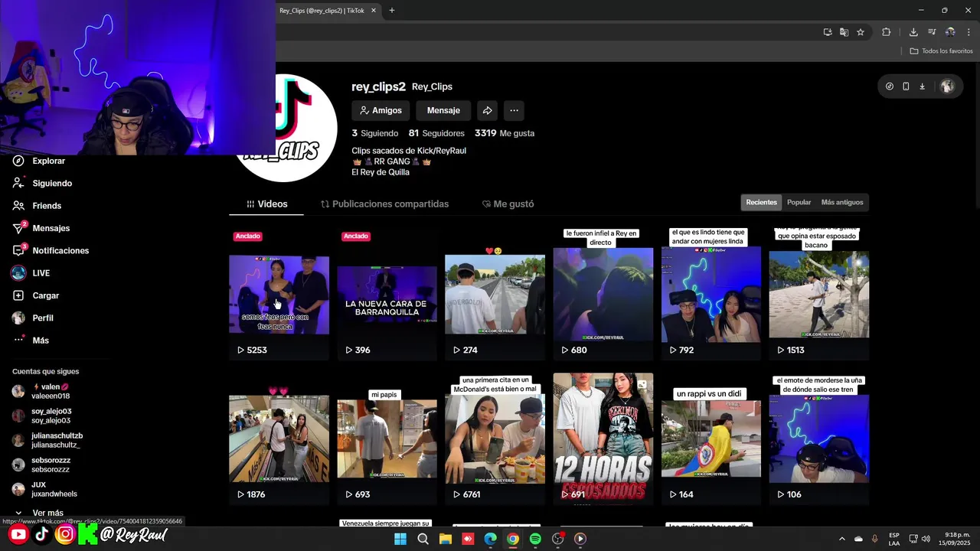The height and width of the screenshot is (551, 980).
Task: Click TikTok coins icon in top pill
Action: pos(889,86)
